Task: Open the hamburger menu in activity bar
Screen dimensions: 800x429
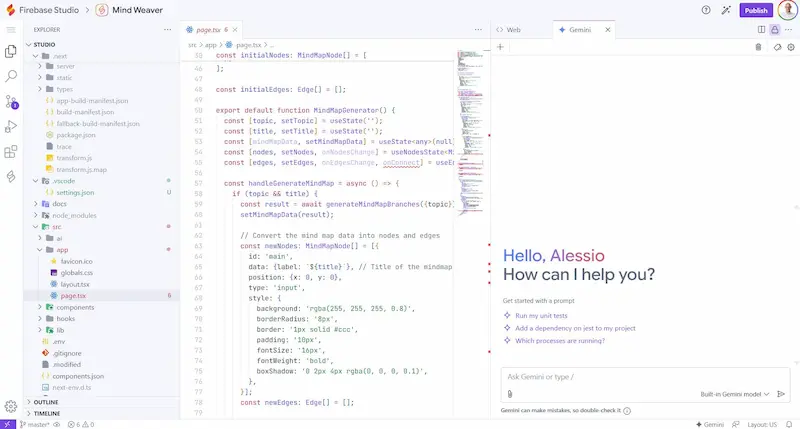Action: [11, 30]
